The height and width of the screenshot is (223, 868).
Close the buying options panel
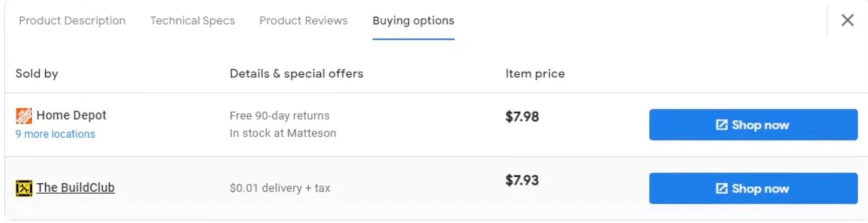[x=847, y=20]
